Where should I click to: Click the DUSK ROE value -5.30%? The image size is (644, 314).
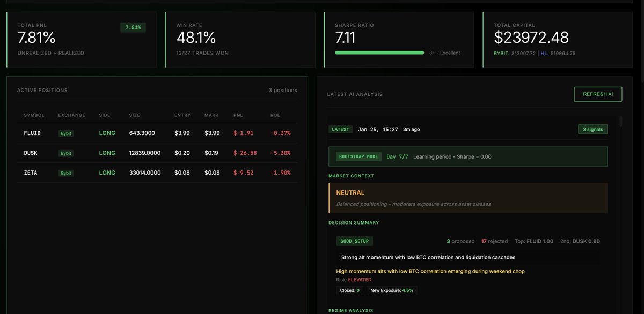click(281, 153)
